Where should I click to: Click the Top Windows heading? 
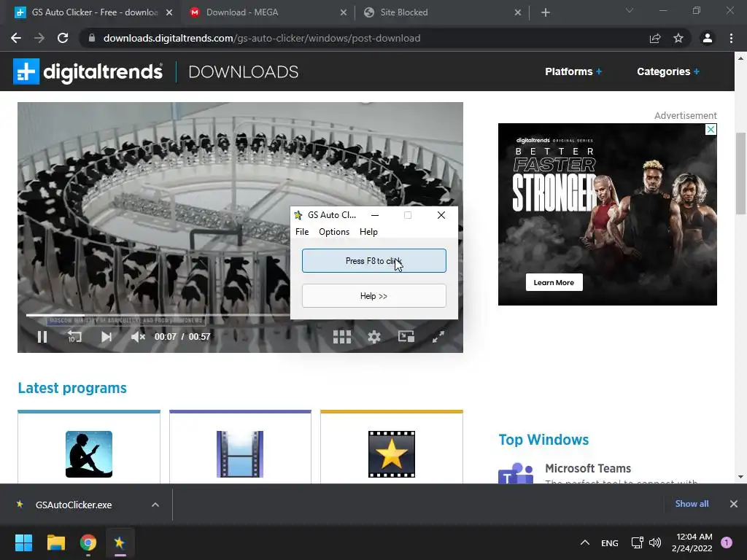coord(543,440)
